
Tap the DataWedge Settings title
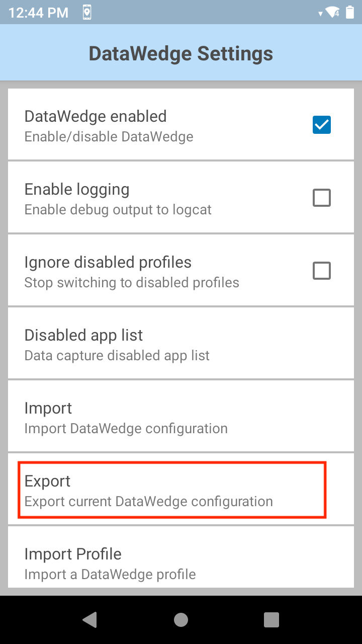pos(181,53)
